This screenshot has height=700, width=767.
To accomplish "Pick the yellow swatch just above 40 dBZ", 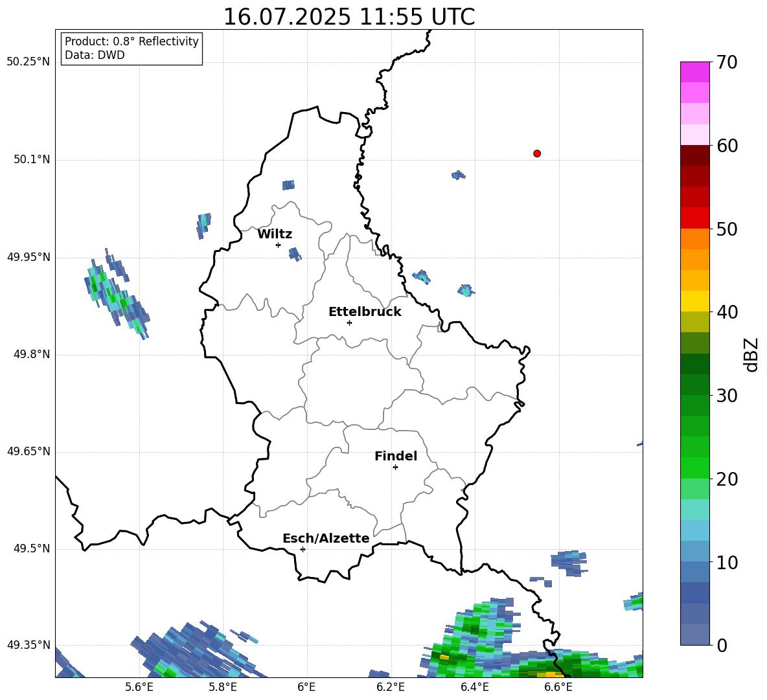I will 694,301.
